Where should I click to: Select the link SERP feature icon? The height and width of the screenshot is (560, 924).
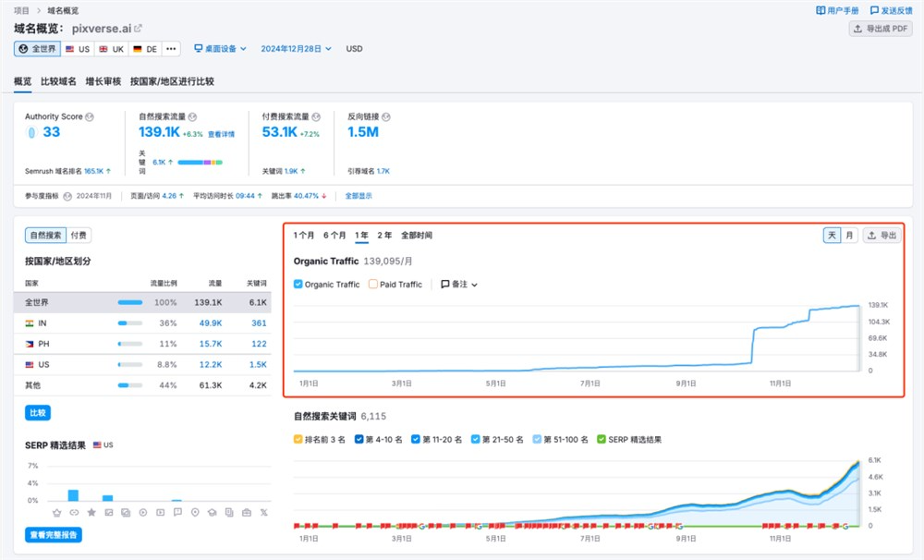(x=74, y=513)
